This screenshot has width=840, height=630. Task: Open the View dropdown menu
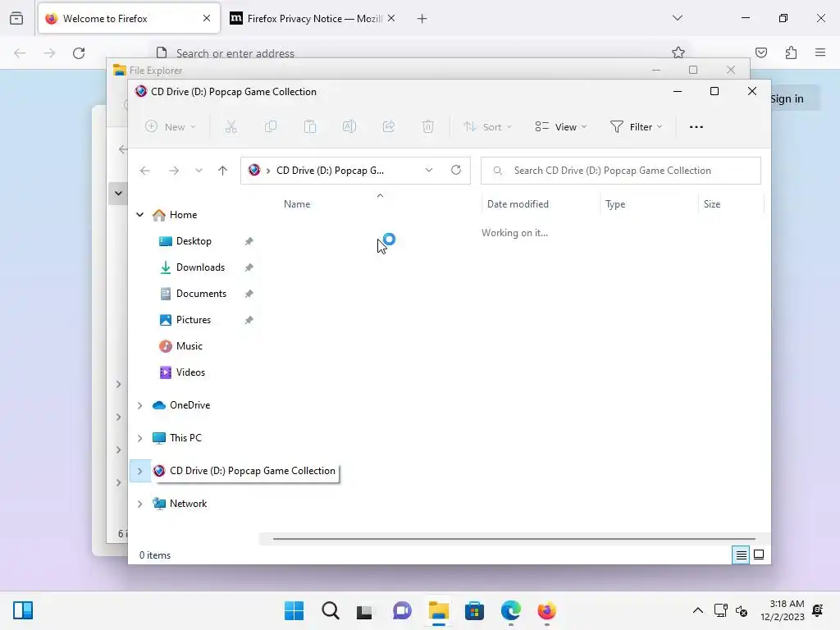(561, 127)
